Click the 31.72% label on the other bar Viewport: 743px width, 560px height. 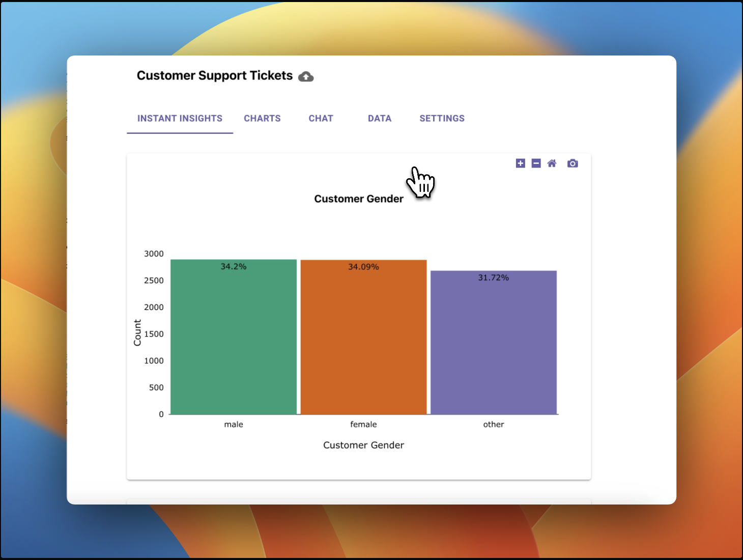tap(494, 277)
